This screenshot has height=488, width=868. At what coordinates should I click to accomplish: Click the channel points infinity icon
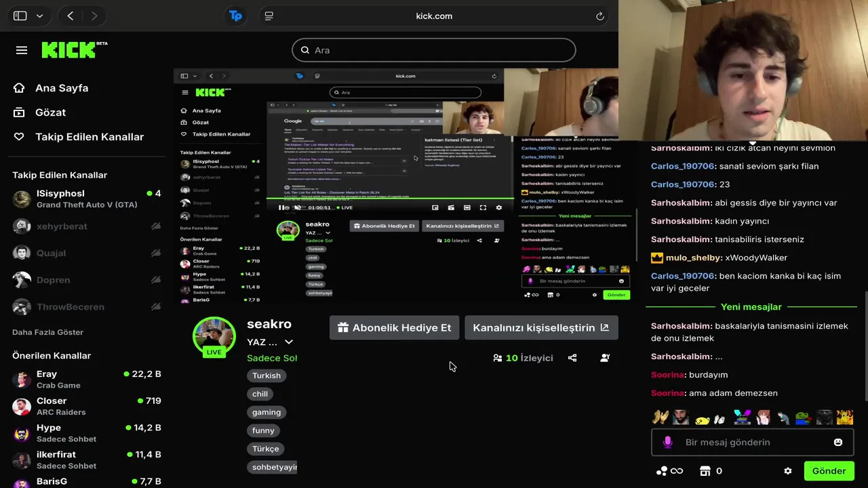pos(669,471)
